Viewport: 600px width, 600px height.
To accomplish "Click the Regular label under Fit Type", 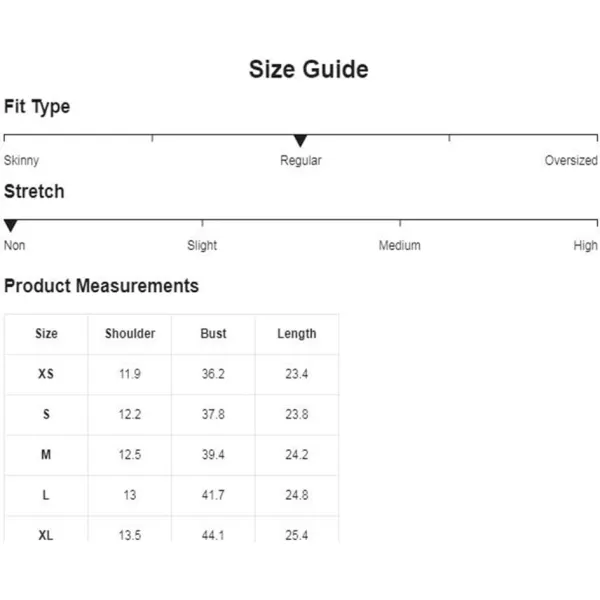I will (301, 160).
